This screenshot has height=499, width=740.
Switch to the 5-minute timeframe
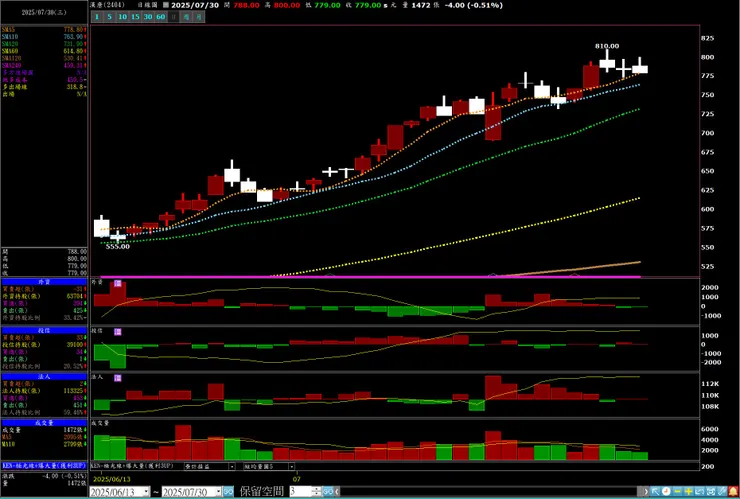pyautogui.click(x=109, y=17)
